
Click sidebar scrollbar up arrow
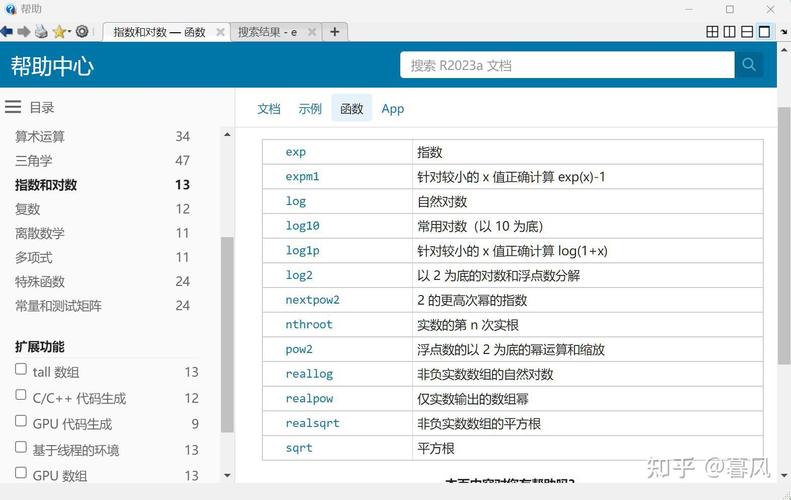pos(227,134)
